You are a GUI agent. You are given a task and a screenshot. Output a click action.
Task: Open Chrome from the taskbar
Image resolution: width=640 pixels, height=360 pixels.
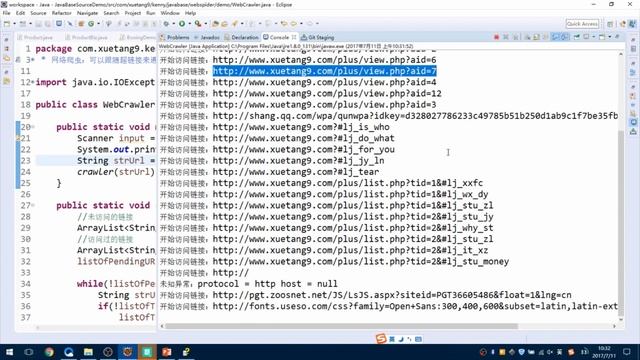pyautogui.click(x=49, y=352)
